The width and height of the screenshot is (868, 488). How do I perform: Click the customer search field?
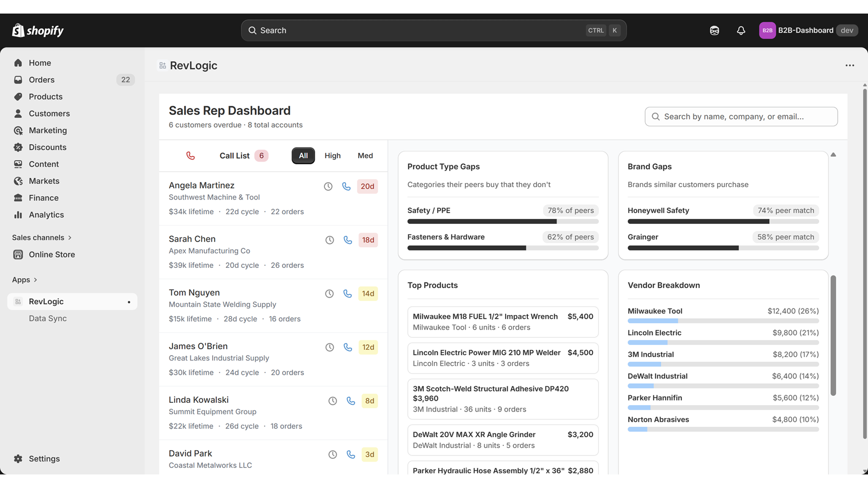tap(741, 117)
